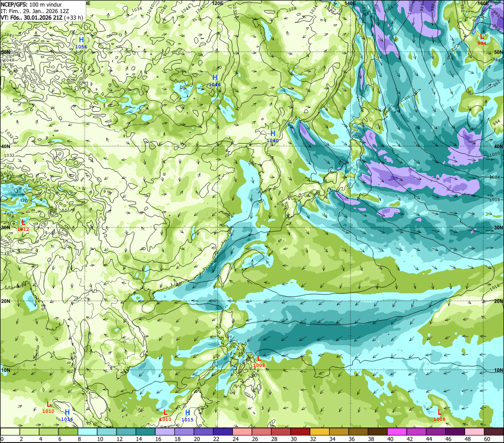This screenshot has width=504, height=443.
Task: Select the light pink 48–60 legend swatch
Action: [474, 431]
